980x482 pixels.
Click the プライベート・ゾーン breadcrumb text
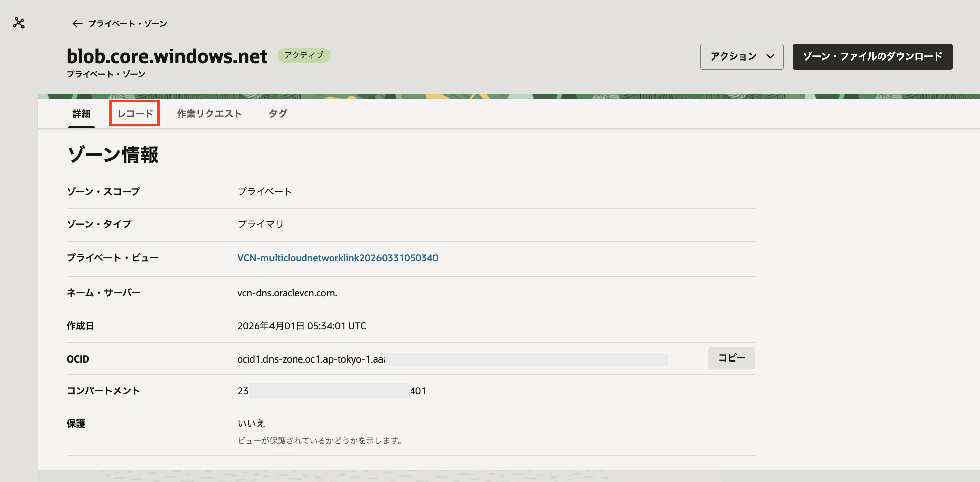128,23
